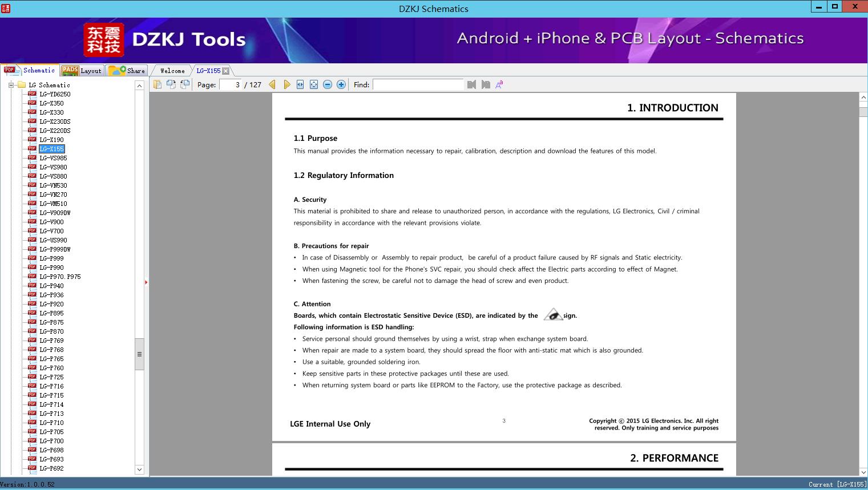Open LG-US990 schematic in tree

coord(53,240)
